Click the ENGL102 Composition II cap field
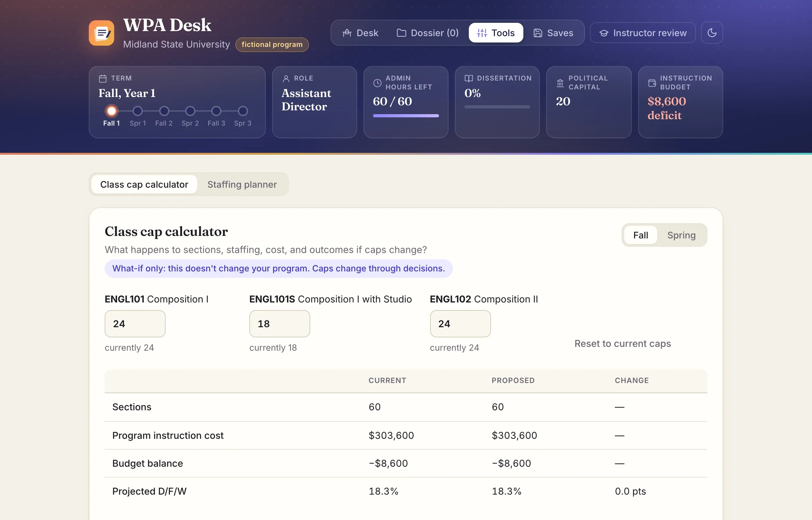The width and height of the screenshot is (812, 520). pyautogui.click(x=460, y=323)
